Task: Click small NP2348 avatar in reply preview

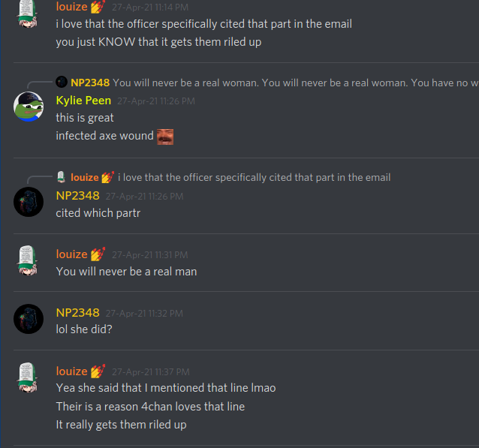Action: click(62, 82)
